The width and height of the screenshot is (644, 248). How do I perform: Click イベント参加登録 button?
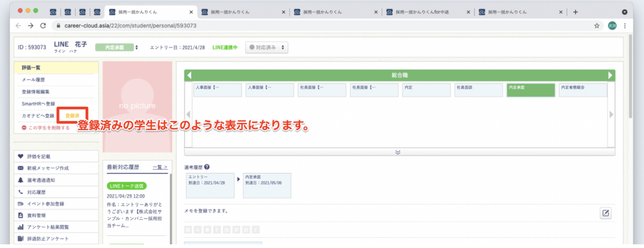[x=56, y=204]
